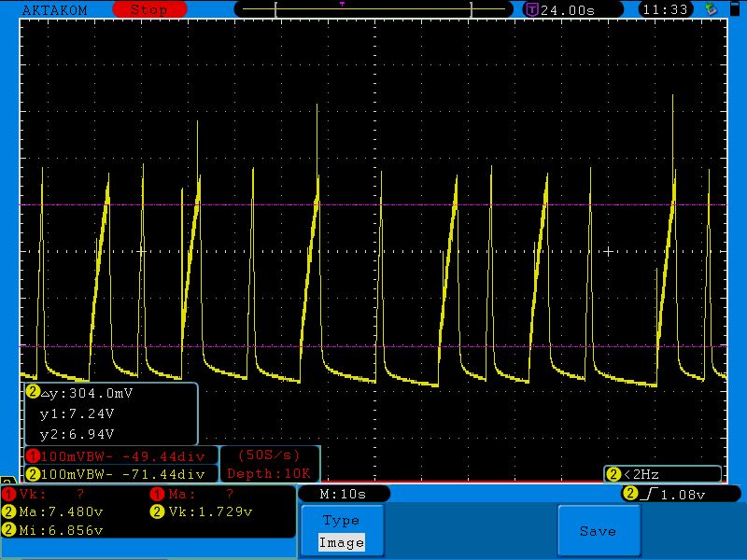Click the red Stop status indicator
The width and height of the screenshot is (747, 560).
coord(148,9)
